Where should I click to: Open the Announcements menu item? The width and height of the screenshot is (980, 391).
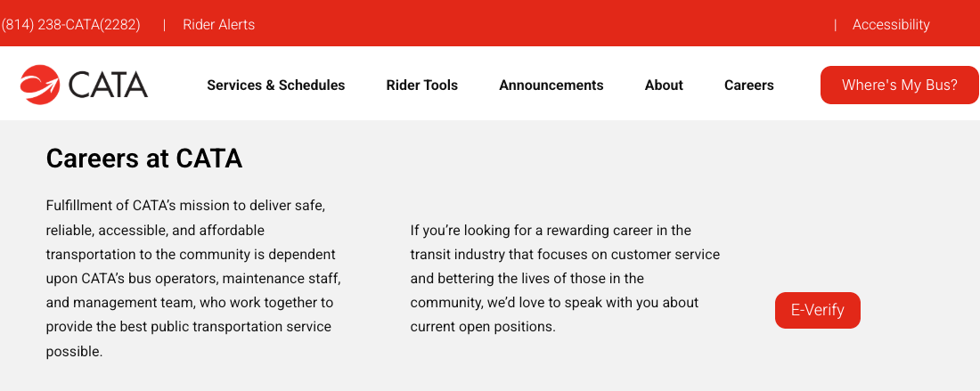(x=551, y=85)
